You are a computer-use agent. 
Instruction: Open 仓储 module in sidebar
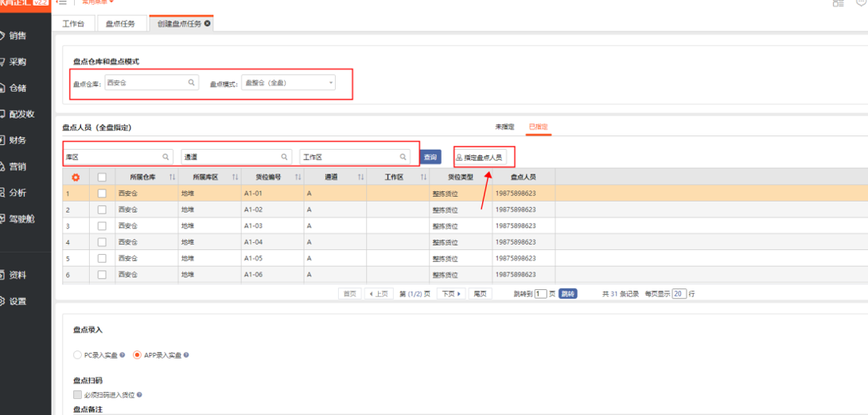click(x=18, y=88)
